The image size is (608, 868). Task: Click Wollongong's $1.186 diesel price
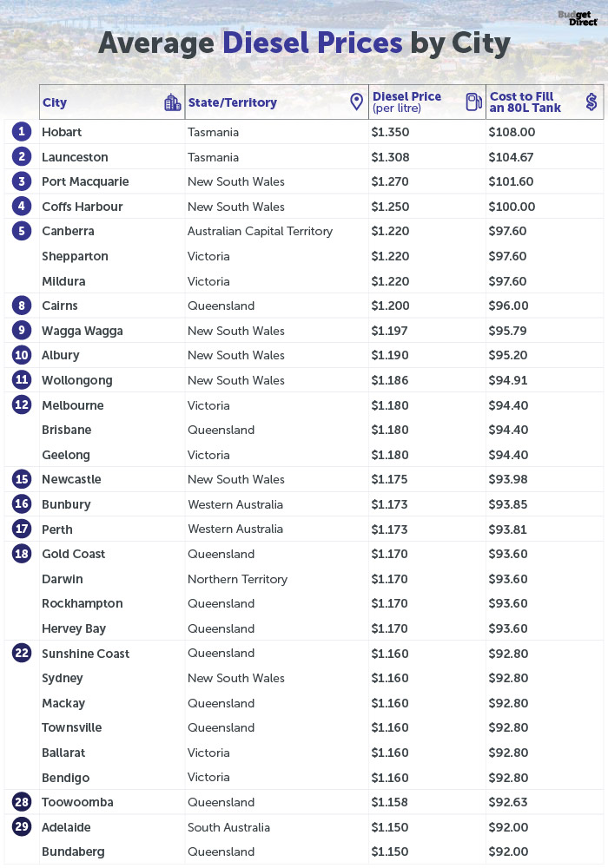(x=390, y=380)
